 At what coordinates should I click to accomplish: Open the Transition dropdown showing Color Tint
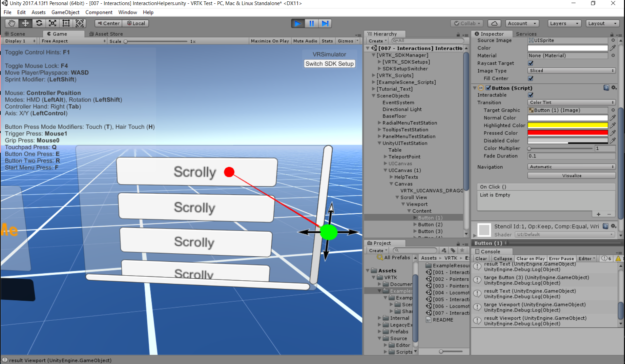coord(571,102)
